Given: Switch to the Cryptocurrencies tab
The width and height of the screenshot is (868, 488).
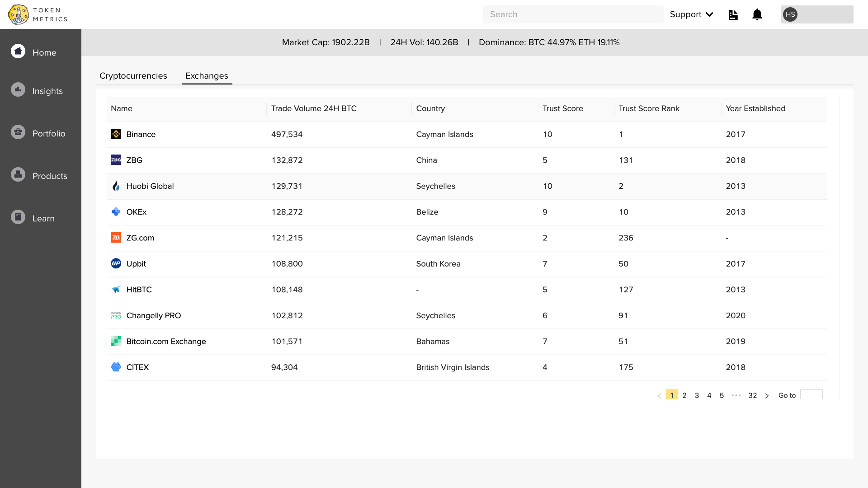Looking at the screenshot, I should tap(133, 76).
